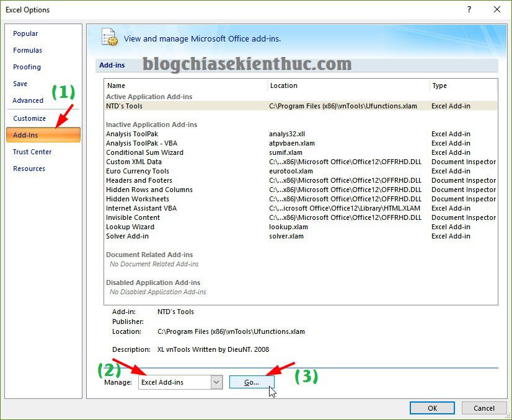This screenshot has width=512, height=420.
Task: Click the dialog Help question mark
Action: pos(470,10)
